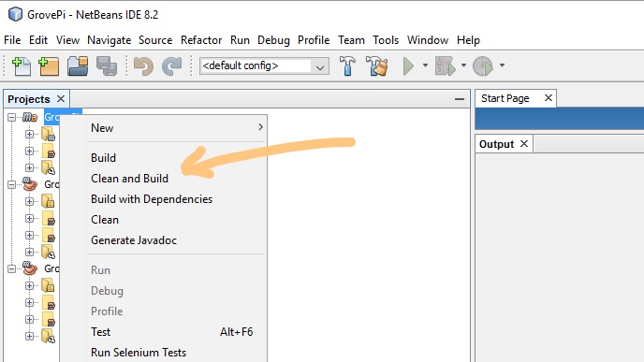Select Clean and Build from context menu
644x362 pixels.
click(x=129, y=179)
